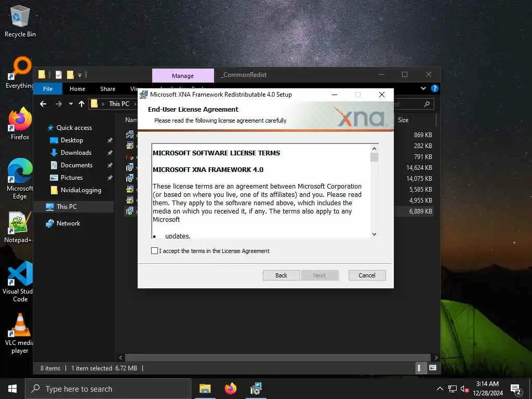
Task: Click the taskbar search box
Action: click(108, 389)
